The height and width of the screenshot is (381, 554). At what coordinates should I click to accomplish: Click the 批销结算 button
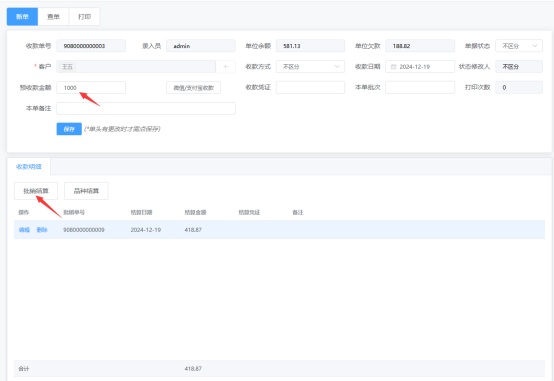click(36, 191)
